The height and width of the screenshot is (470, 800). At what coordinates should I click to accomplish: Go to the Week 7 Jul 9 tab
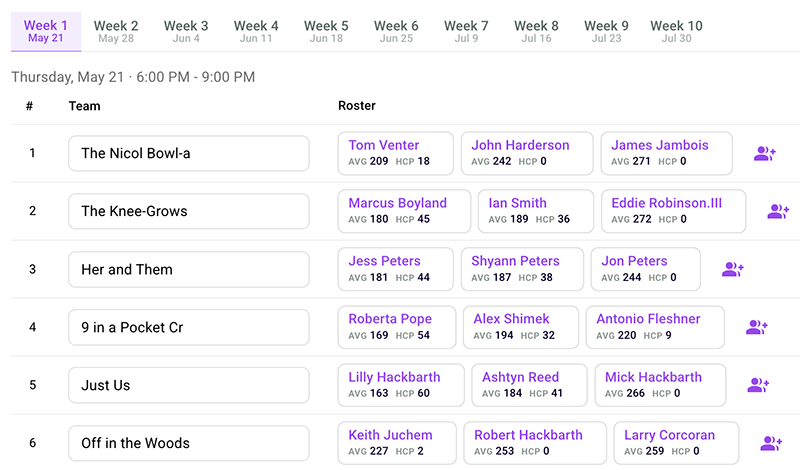(x=466, y=31)
